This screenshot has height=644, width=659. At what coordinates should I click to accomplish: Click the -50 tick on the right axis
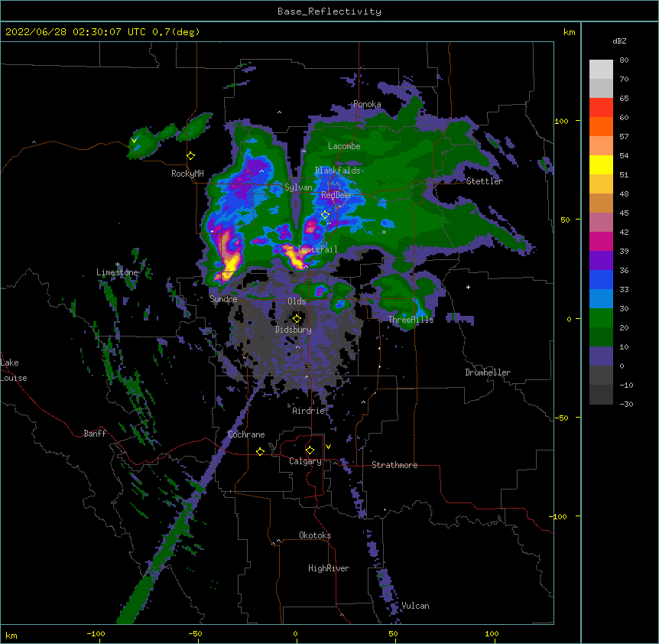pos(561,418)
